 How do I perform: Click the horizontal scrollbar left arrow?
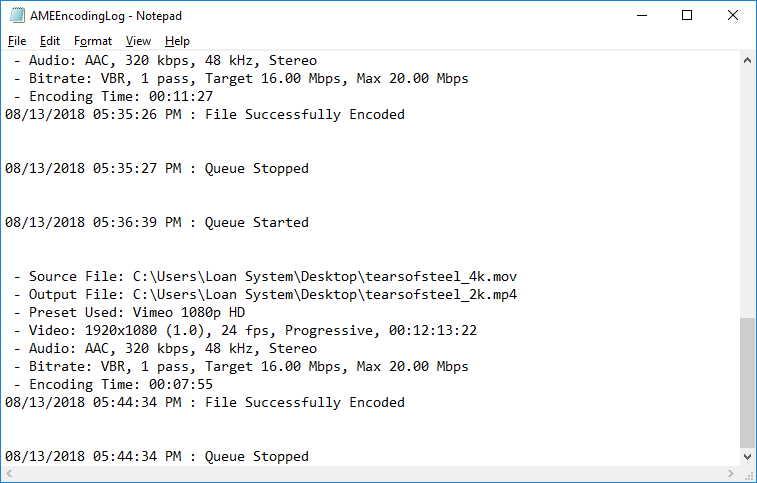point(10,474)
